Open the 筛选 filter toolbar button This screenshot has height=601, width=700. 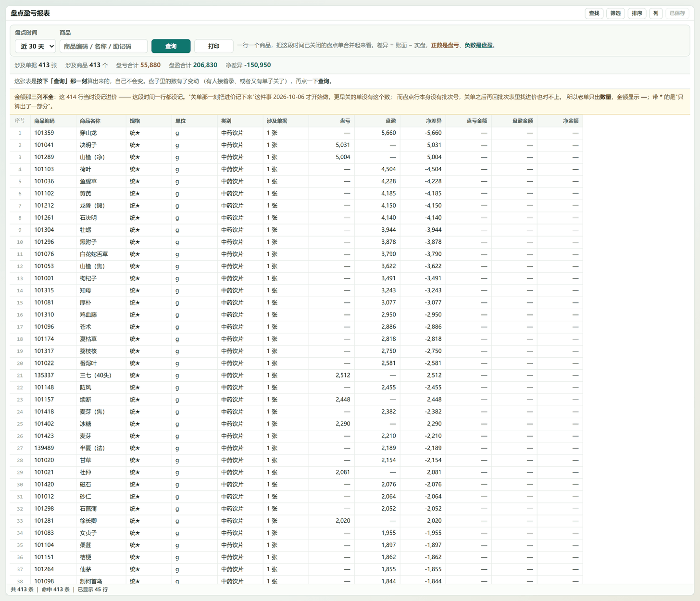point(615,13)
